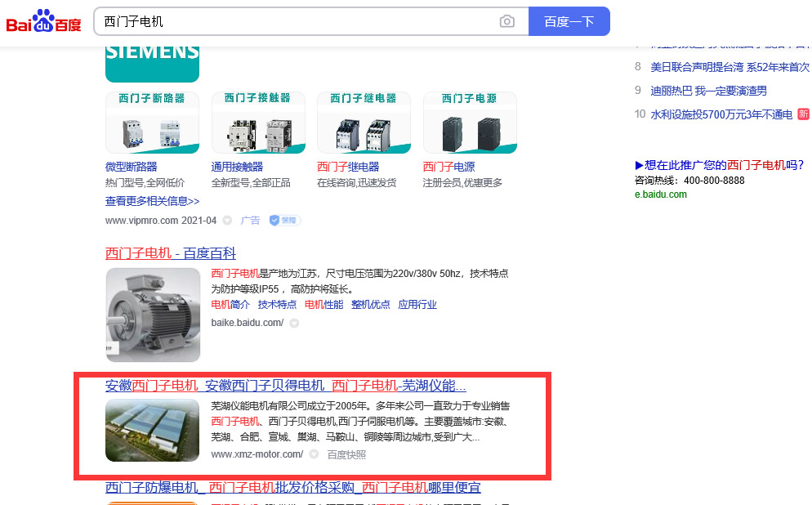
Task: Click the 保障 shield badge
Action: click(x=286, y=221)
